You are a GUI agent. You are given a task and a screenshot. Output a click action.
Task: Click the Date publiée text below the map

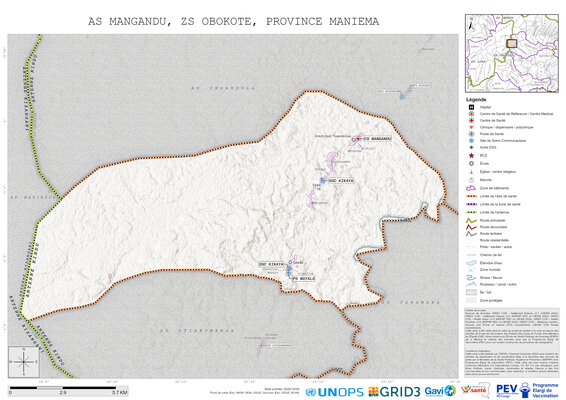pyautogui.click(x=282, y=389)
